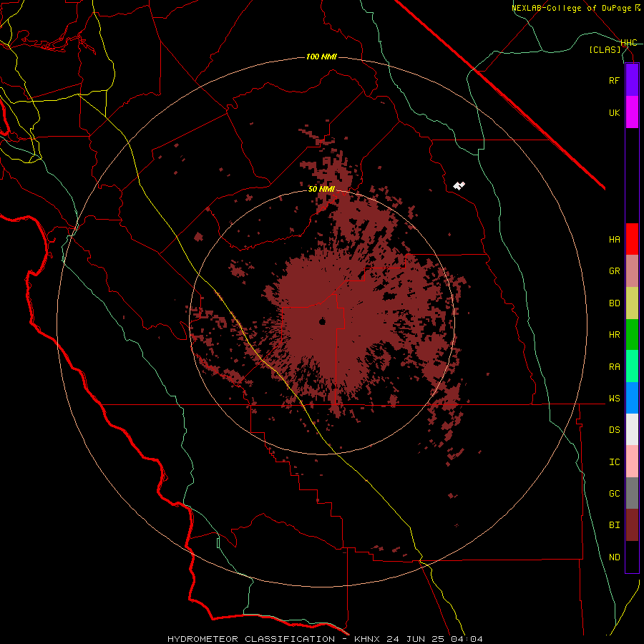Screen dimensions: 644x644
Task: Click the ND legend label
Action: [x=614, y=557]
